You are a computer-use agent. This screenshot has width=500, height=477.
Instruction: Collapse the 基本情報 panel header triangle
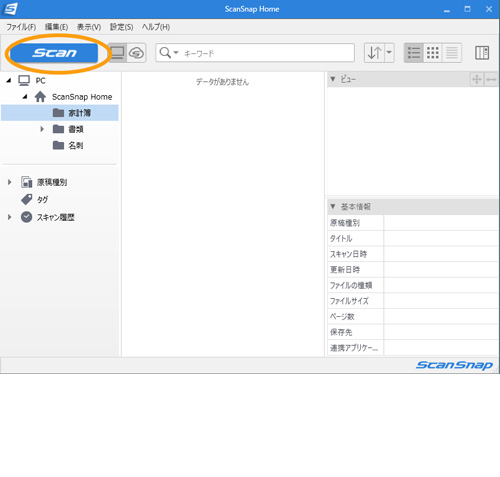[333, 207]
